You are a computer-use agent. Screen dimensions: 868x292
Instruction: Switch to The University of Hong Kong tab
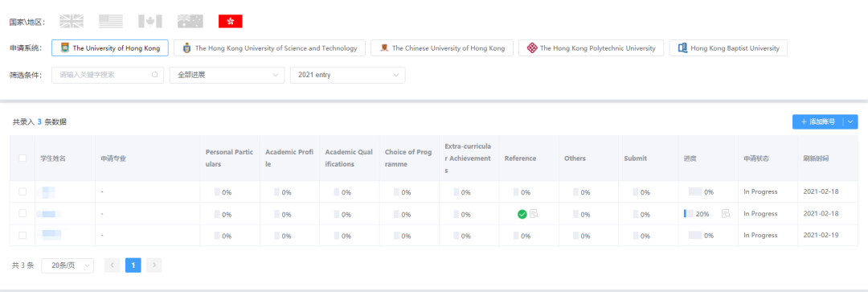pos(109,48)
